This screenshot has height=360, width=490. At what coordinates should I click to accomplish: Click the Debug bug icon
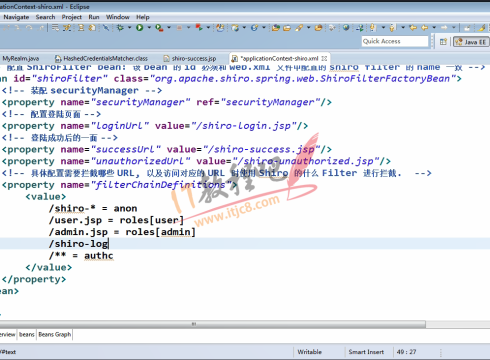click(120, 28)
